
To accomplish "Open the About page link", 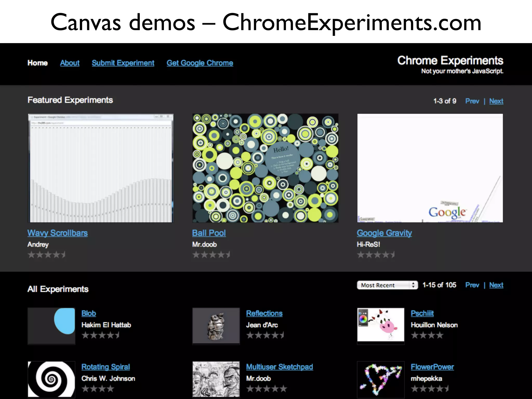I will pos(70,63).
